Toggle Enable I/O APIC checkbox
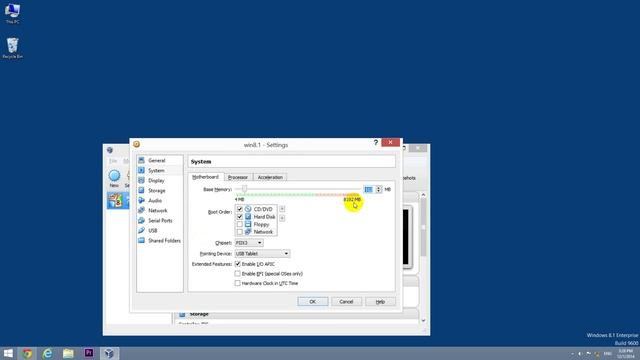 click(238, 264)
